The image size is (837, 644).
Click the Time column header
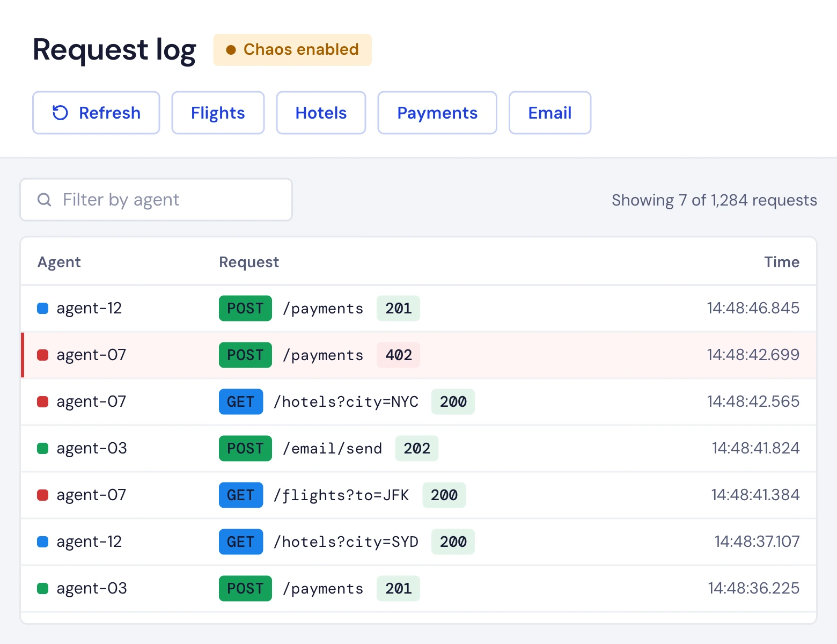point(782,262)
